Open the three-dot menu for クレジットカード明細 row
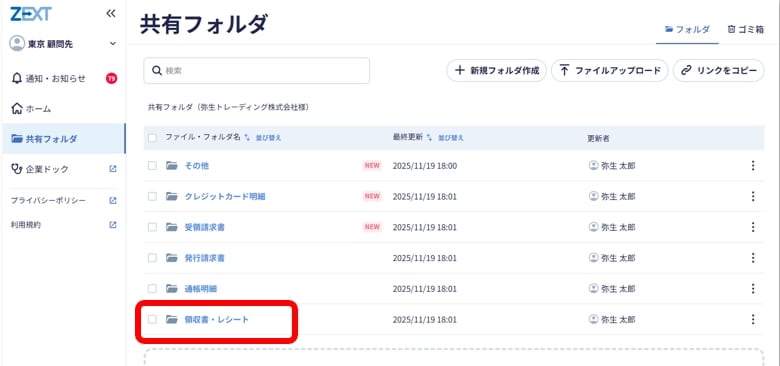This screenshot has height=366, width=780. [x=753, y=196]
